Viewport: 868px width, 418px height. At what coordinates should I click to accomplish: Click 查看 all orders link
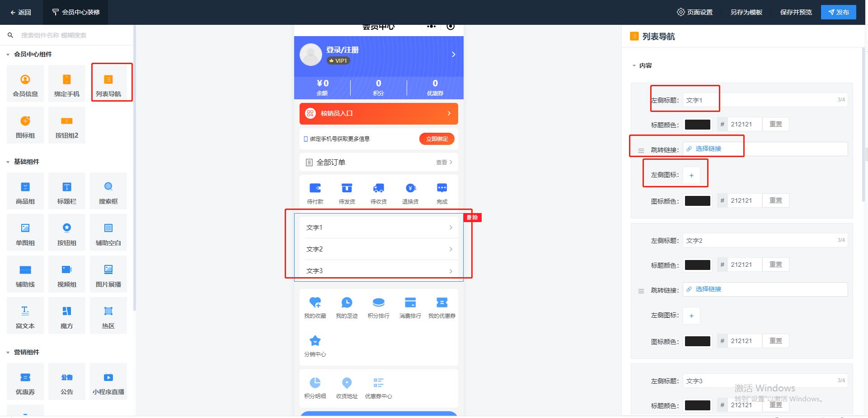444,163
